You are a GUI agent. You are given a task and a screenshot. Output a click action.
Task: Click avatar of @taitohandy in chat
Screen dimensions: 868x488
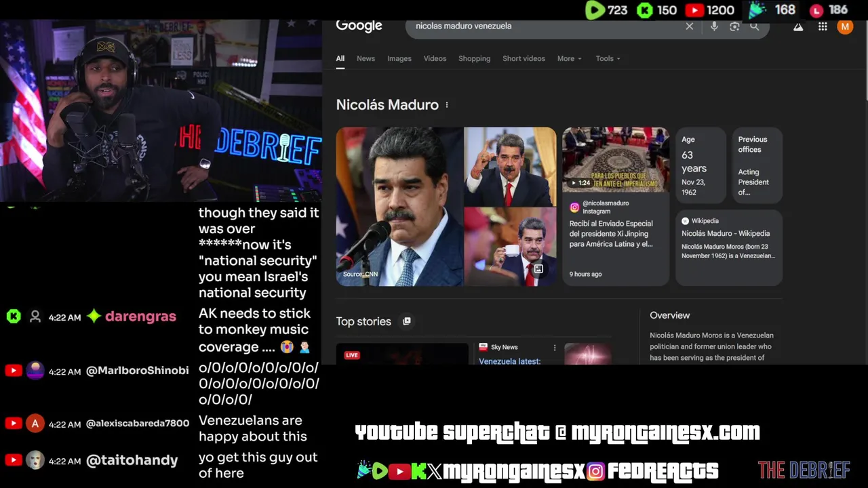35,460
